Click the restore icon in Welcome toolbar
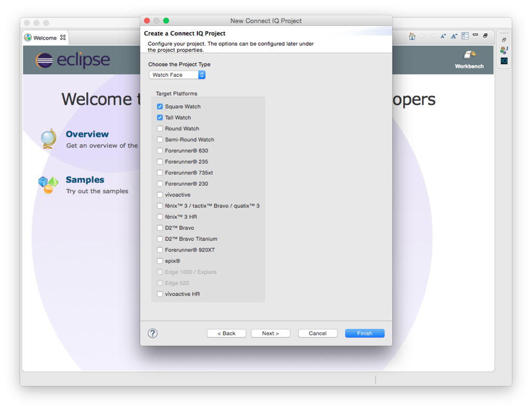 tap(486, 35)
